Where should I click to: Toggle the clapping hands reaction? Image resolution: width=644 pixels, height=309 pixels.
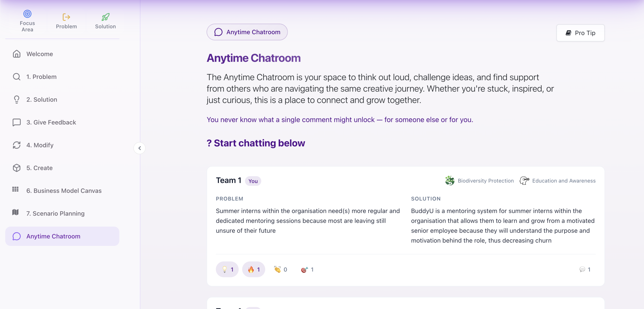(280, 270)
